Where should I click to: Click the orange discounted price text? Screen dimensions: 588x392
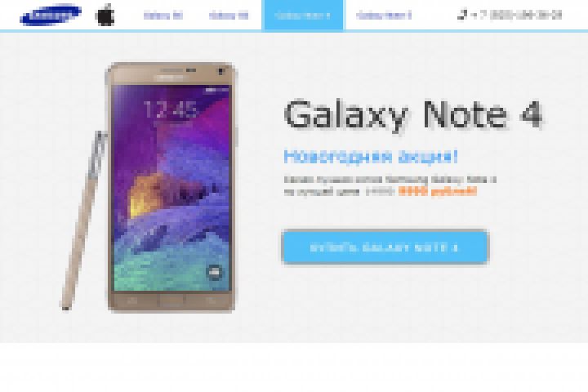point(437,192)
